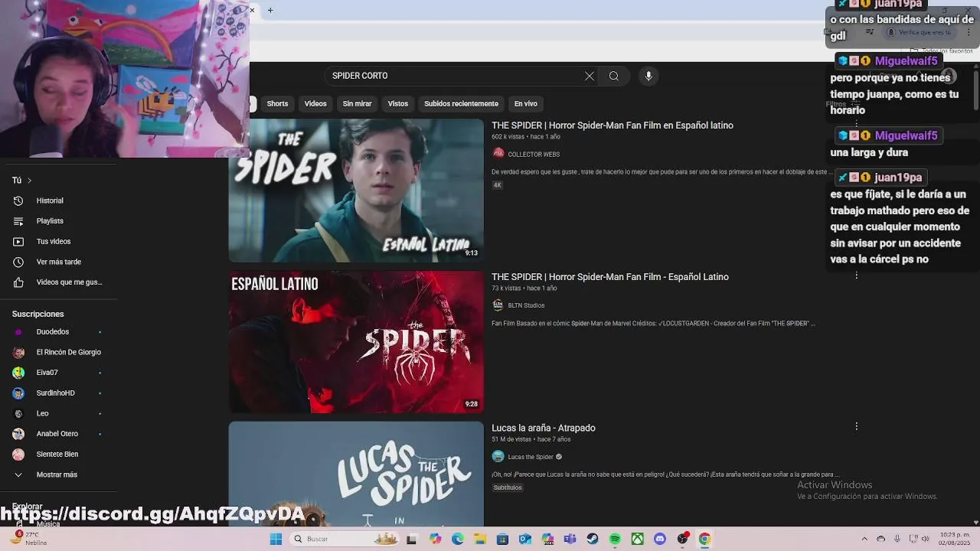Open THE SPIDER red 9:28 thumbnail
This screenshot has width=980, height=551.
(356, 342)
